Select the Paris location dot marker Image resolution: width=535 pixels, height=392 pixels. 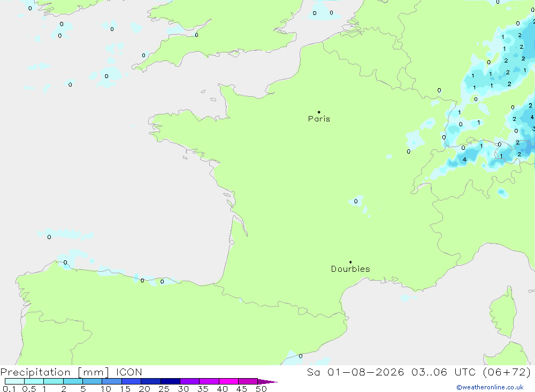[319, 112]
